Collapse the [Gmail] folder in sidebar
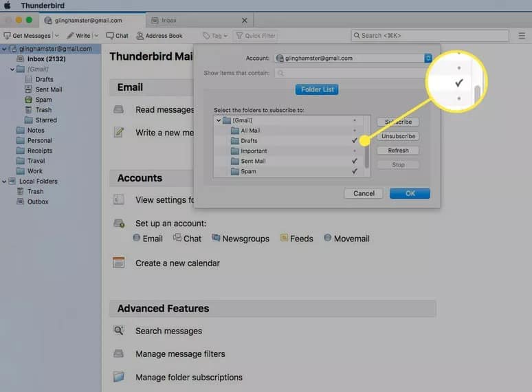This screenshot has height=392, width=532. [x=12, y=69]
